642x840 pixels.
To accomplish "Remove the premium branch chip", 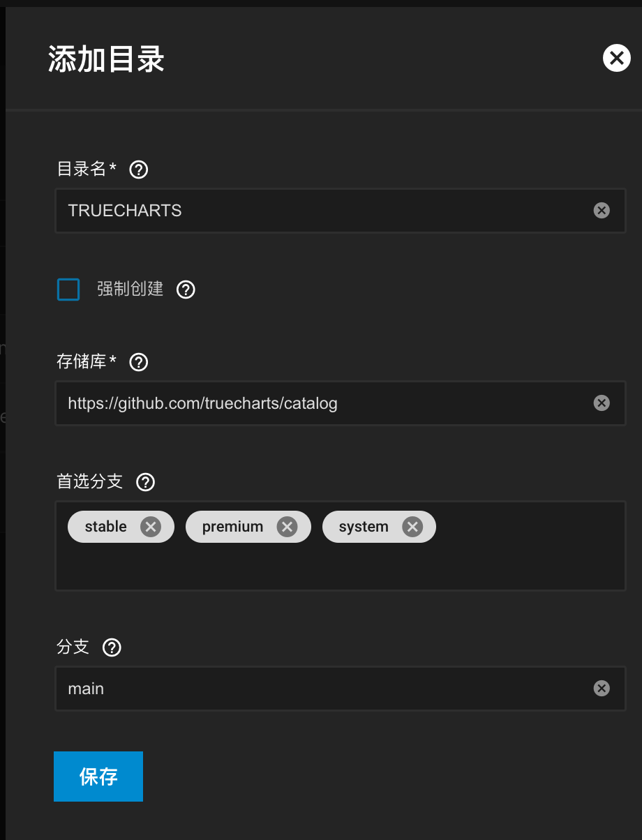I will 287,527.
